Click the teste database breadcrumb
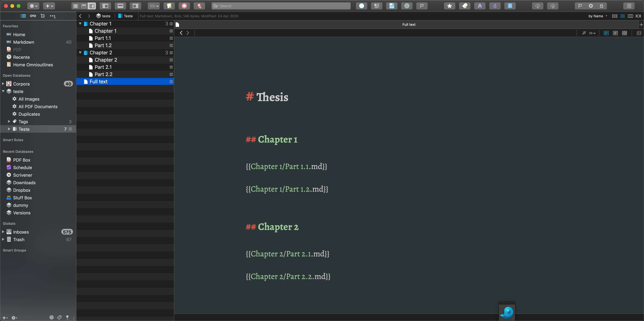This screenshot has width=644, height=321. point(103,16)
